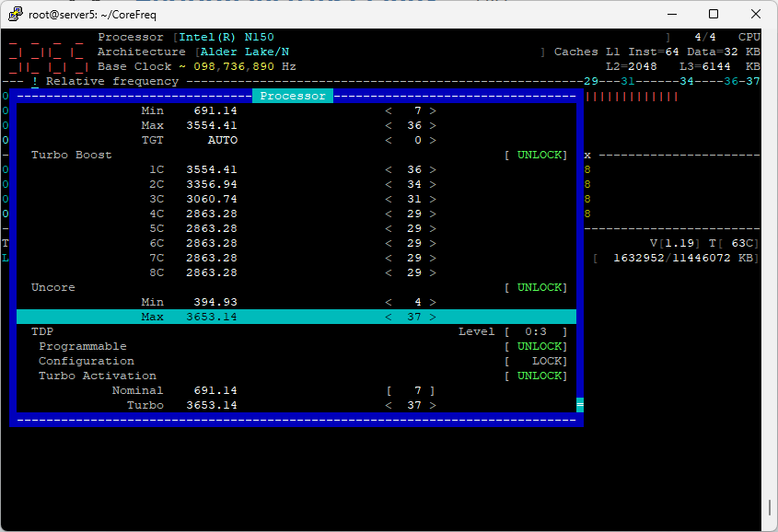Adjust the TGT AUTO ratio value
Viewport: 778px width, 532px height.
click(411, 140)
